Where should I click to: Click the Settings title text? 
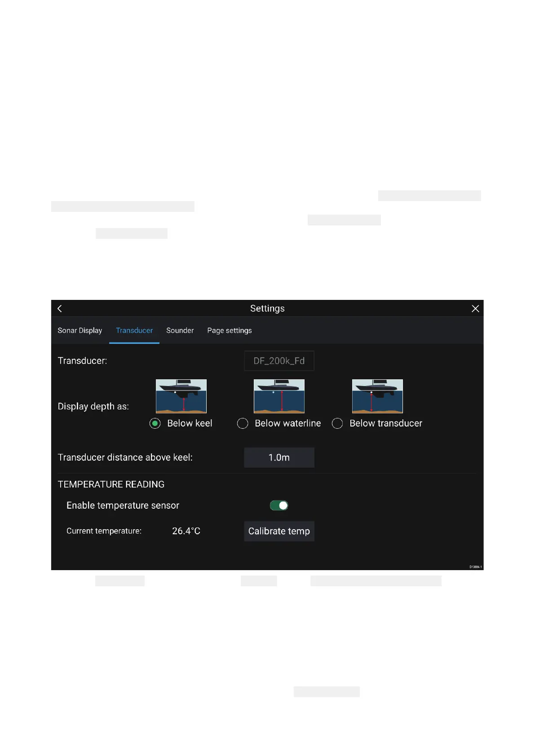click(x=267, y=308)
